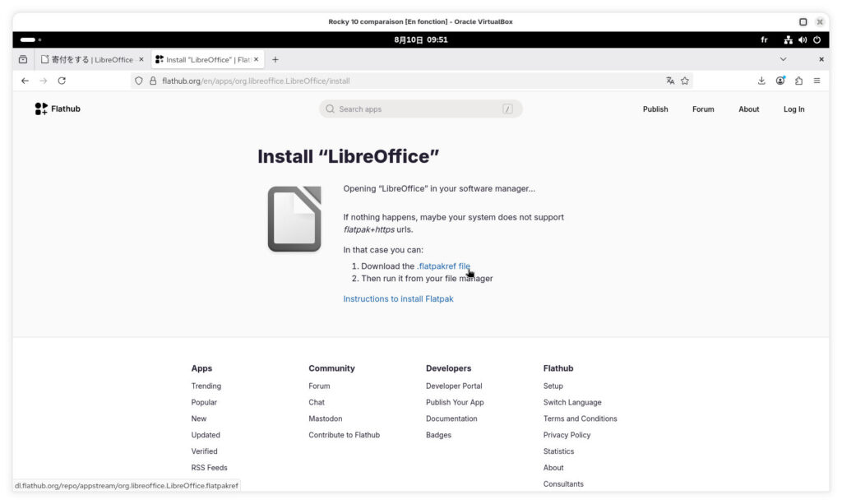This screenshot has width=842, height=504.
Task: Translate this page with the translate icon
Action: (x=670, y=81)
